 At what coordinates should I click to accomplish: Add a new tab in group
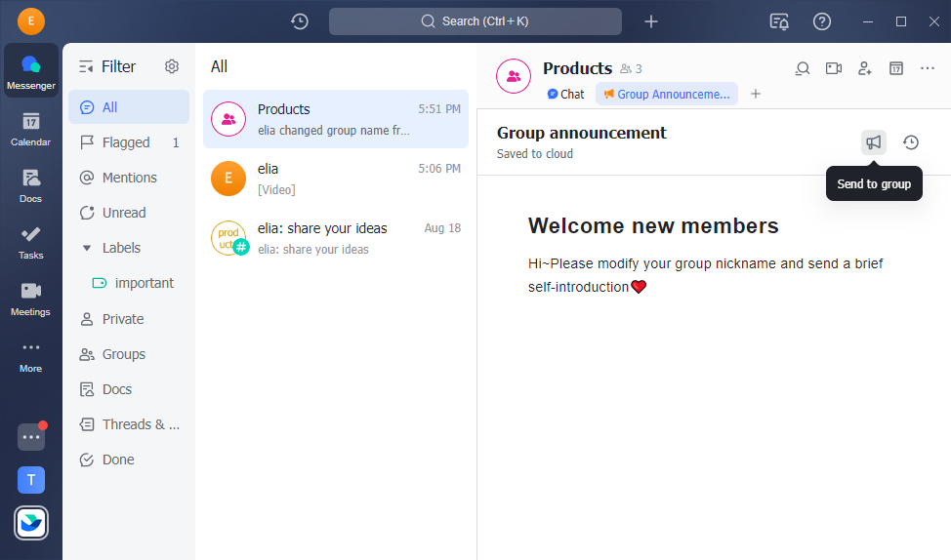tap(756, 95)
